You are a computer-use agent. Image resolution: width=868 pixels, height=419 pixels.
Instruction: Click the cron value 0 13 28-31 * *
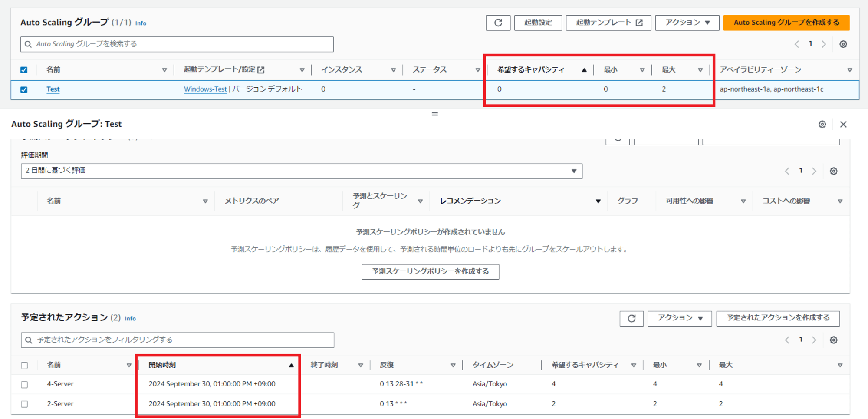[401, 384]
